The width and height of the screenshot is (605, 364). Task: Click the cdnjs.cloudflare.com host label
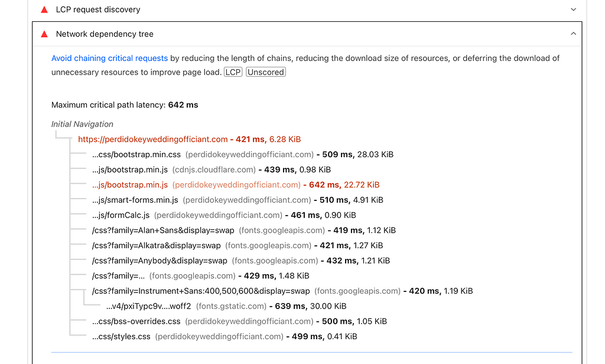point(214,170)
